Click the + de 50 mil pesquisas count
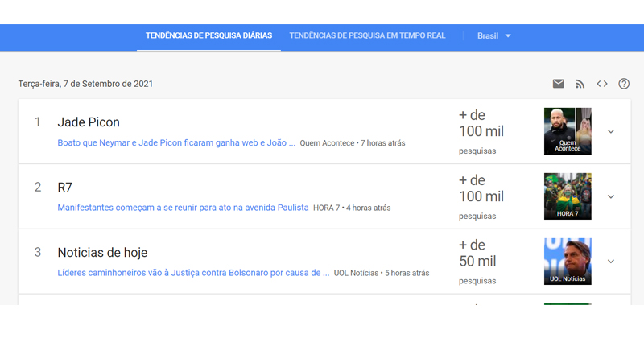Viewport: 644px width, 363px height. (477, 262)
